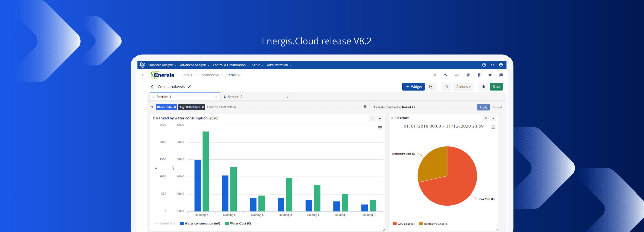Click Building A blue consumption bar
This screenshot has width=644, height=232.
[x=198, y=185]
